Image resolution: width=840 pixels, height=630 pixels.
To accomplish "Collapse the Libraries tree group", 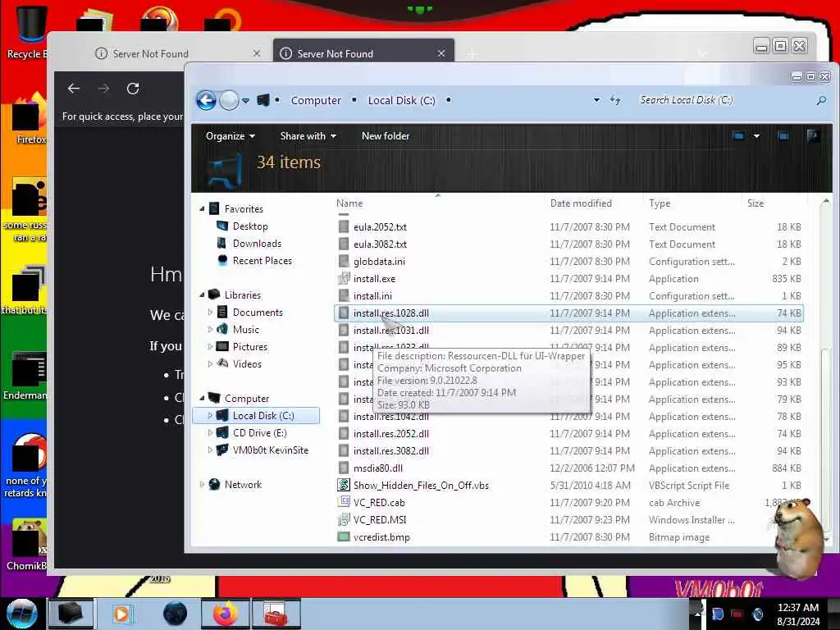I will click(x=202, y=295).
